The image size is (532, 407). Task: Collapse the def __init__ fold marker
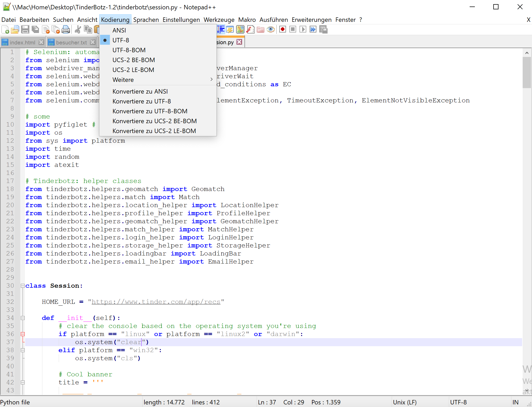click(23, 318)
